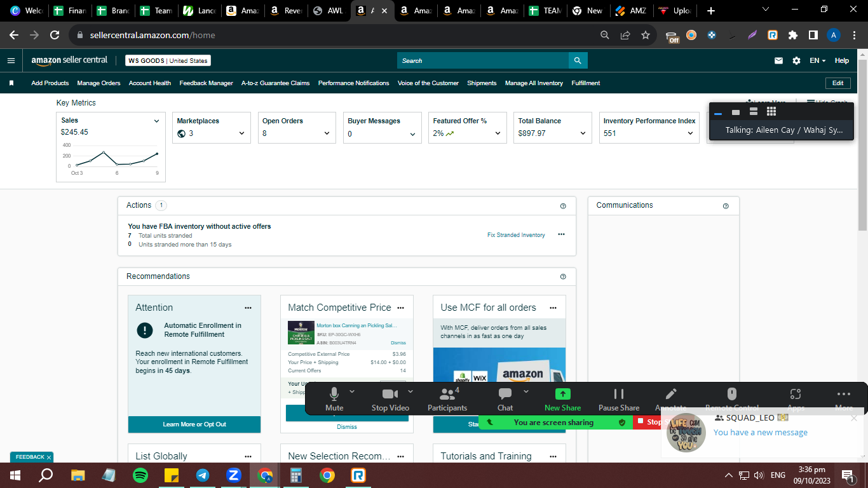This screenshot has width=868, height=488.
Task: Open Manage All Inventory in the navigation bar
Action: pyautogui.click(x=534, y=83)
